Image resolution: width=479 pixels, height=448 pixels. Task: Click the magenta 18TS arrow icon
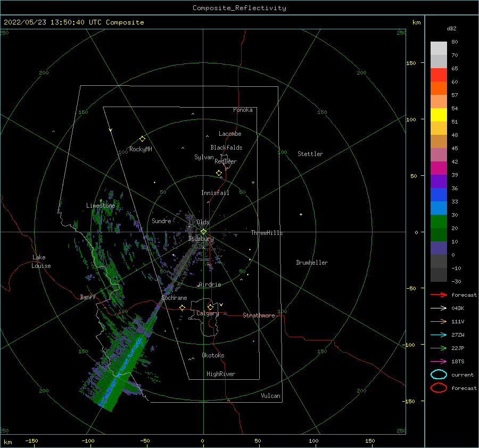[x=439, y=362]
